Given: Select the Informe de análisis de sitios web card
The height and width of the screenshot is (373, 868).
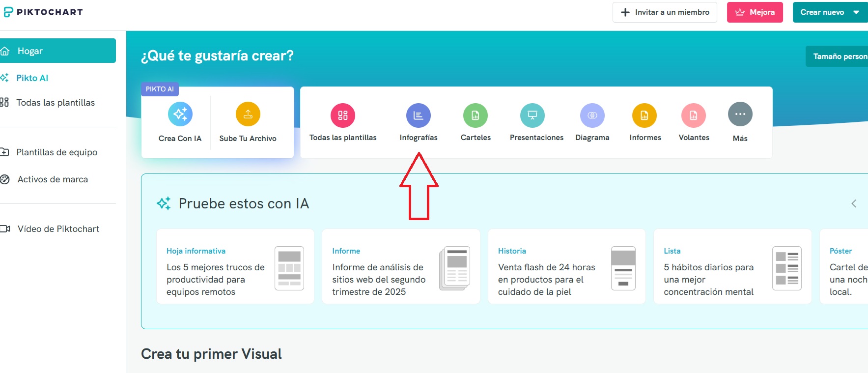Looking at the screenshot, I should [401, 266].
